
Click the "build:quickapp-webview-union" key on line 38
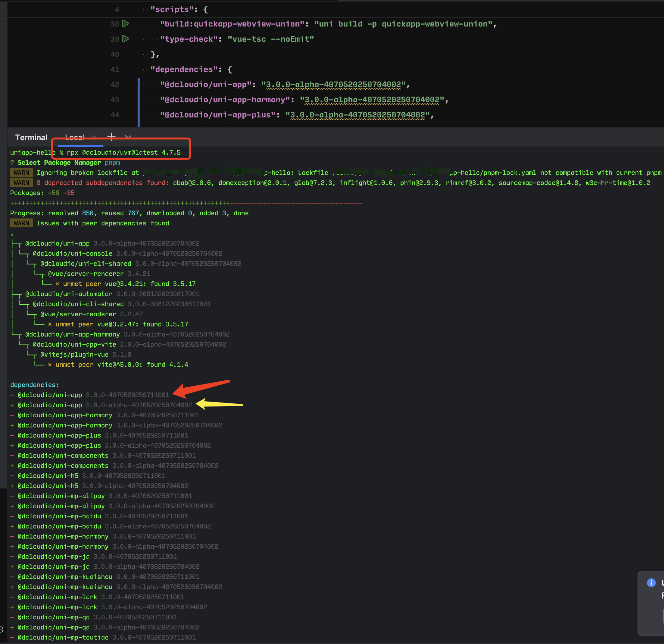pyautogui.click(x=232, y=24)
